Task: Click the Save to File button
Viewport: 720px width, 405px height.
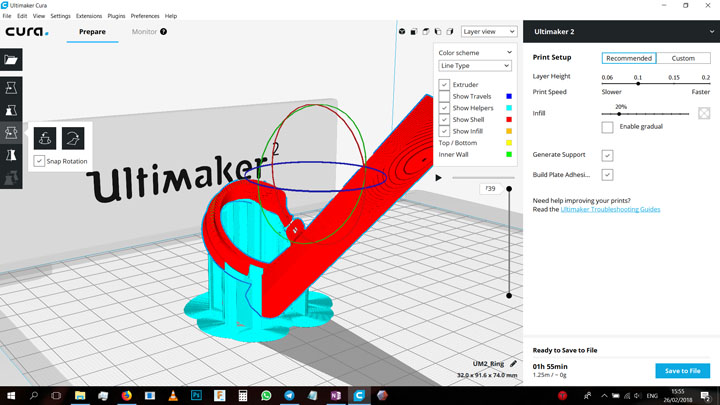Action: [x=682, y=371]
